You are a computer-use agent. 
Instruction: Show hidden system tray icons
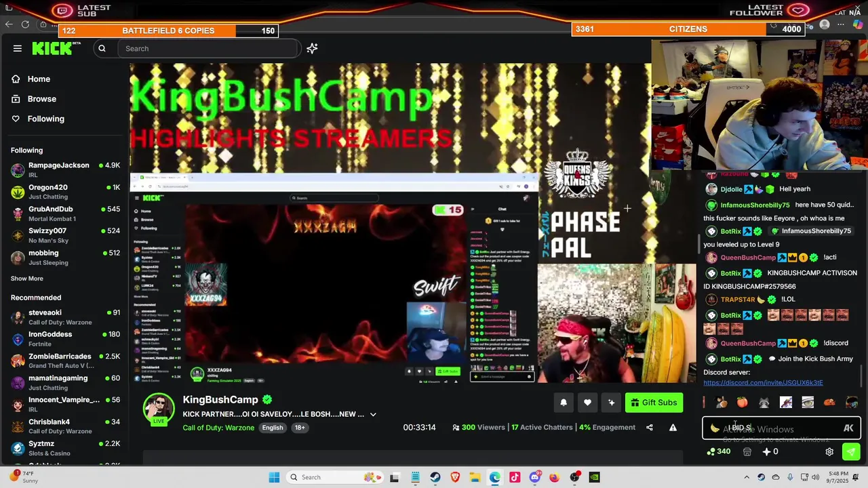[x=747, y=477]
